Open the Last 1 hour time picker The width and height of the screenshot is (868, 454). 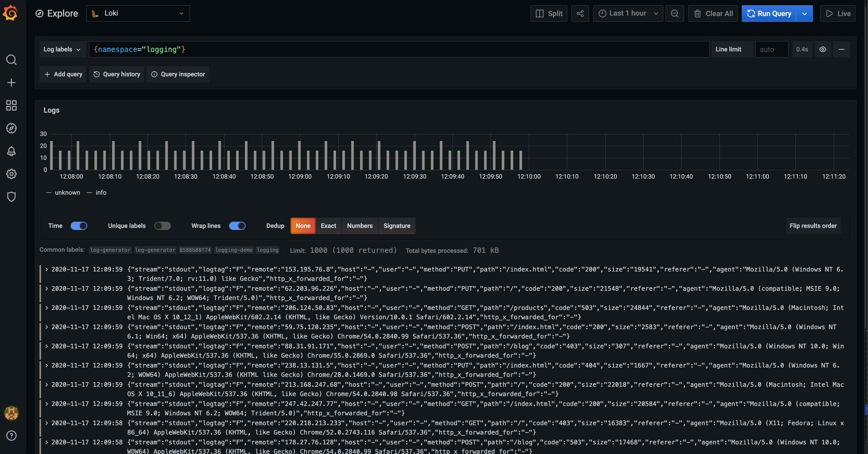(x=627, y=13)
